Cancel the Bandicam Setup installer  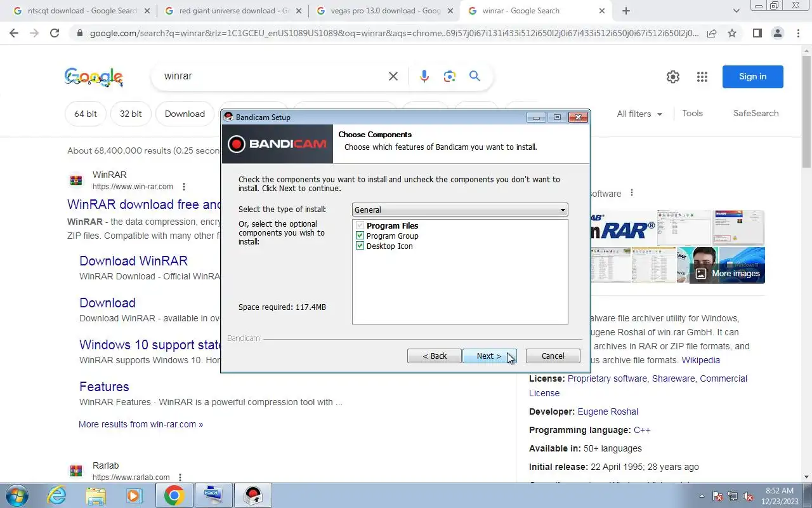click(553, 356)
